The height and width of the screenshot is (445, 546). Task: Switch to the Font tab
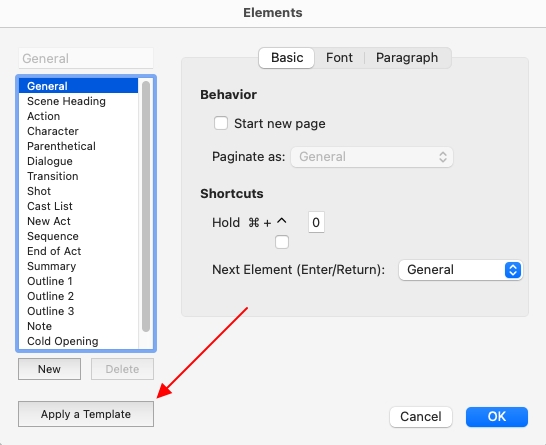(339, 57)
